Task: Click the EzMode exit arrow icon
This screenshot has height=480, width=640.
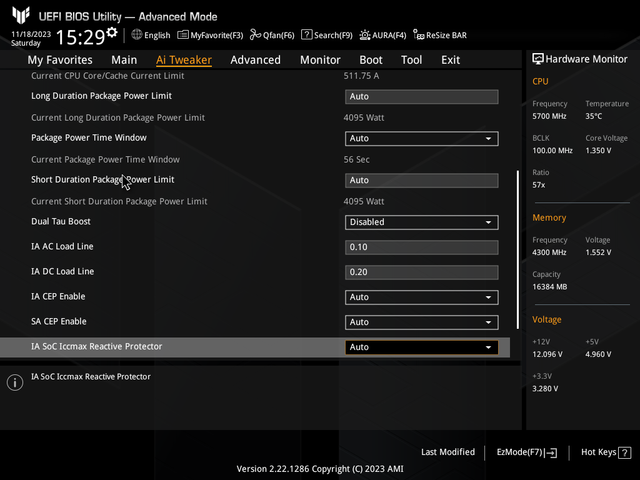Action: 551,453
